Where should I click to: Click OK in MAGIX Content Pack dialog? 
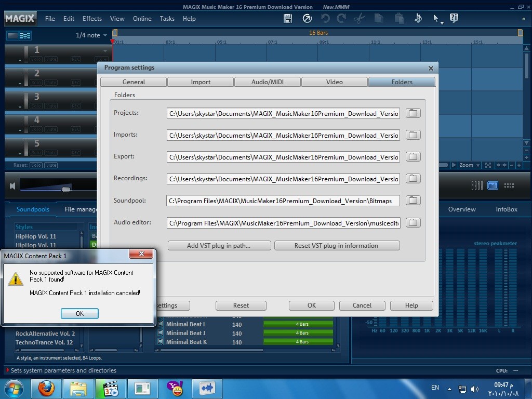coord(79,313)
